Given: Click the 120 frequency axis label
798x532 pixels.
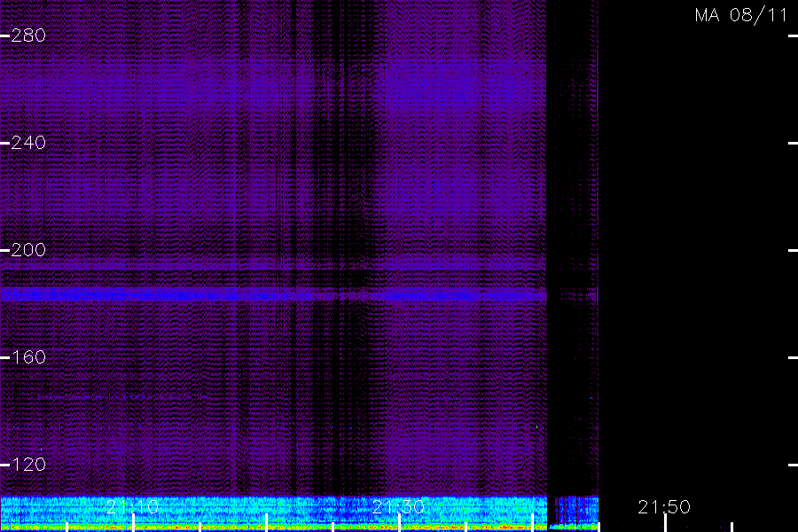Looking at the screenshot, I should pyautogui.click(x=28, y=465).
